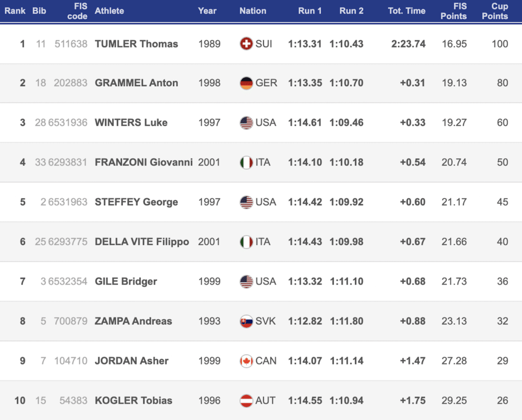Click the USA flag in Bridger Gile's row
This screenshot has width=522, height=420.
click(x=246, y=281)
